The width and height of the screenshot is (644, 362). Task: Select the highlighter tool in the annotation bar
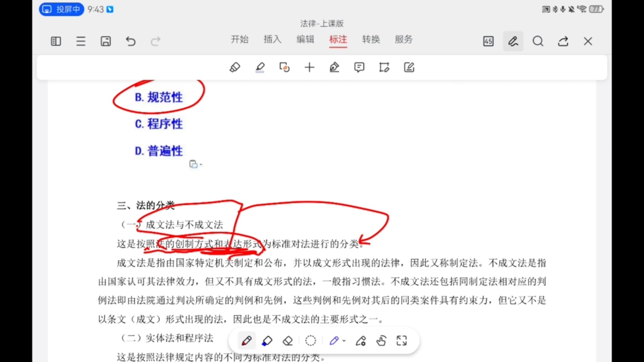[x=260, y=67]
